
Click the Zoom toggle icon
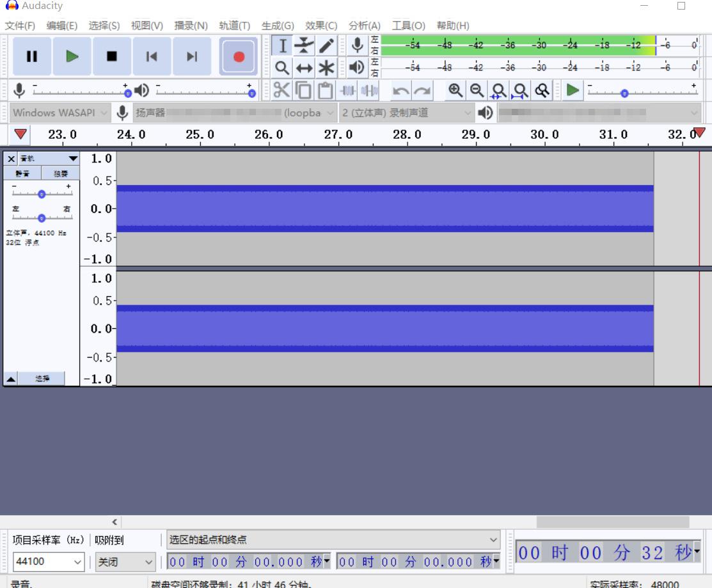[542, 90]
